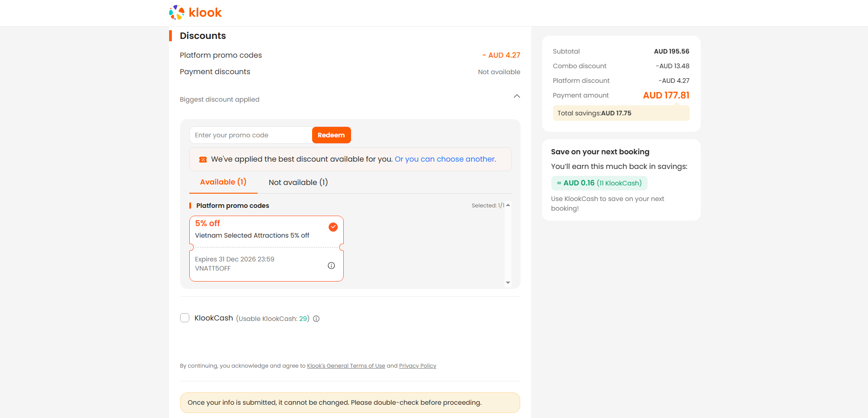This screenshot has height=418, width=868.
Task: Open promo code VNATT5OFF info icon
Action: point(331,266)
